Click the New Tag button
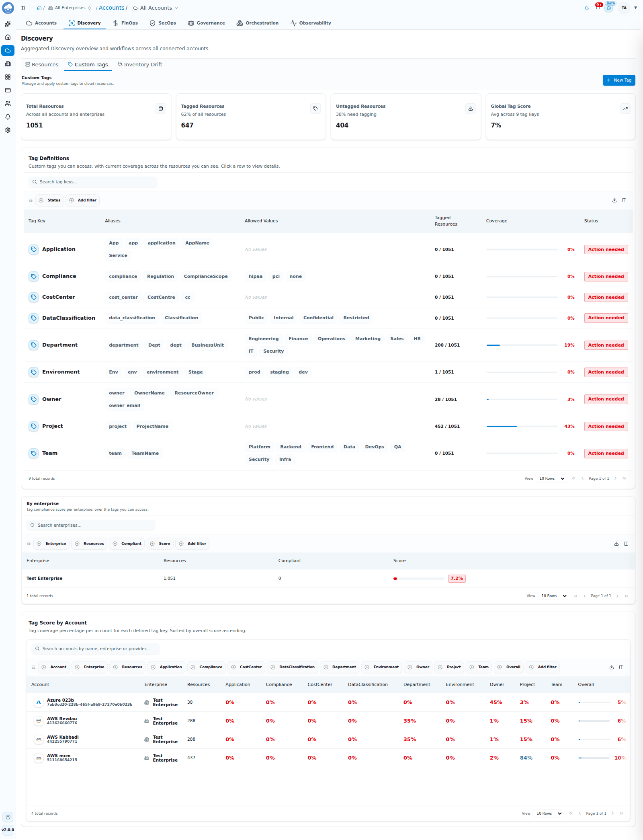The width and height of the screenshot is (643, 840). 619,80
